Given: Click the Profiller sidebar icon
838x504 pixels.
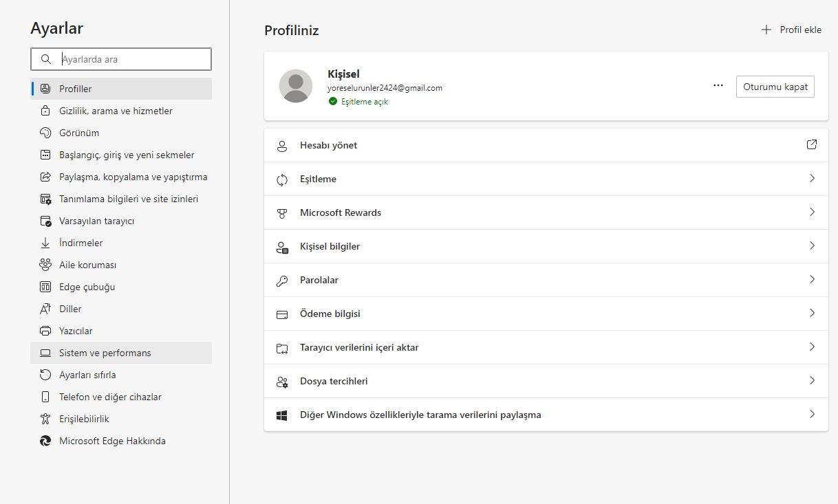Looking at the screenshot, I should pyautogui.click(x=45, y=89).
